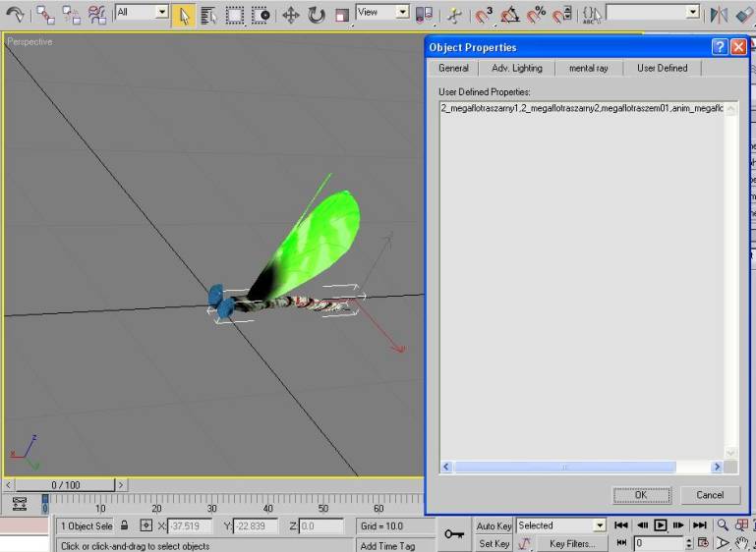
Task: Click the 0 / 100 time slider
Action: tap(66, 485)
